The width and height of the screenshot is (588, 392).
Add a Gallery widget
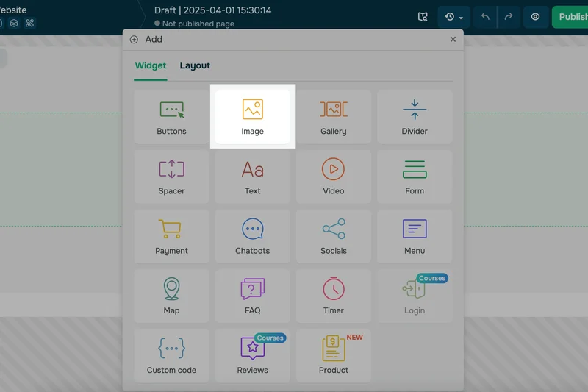334,117
